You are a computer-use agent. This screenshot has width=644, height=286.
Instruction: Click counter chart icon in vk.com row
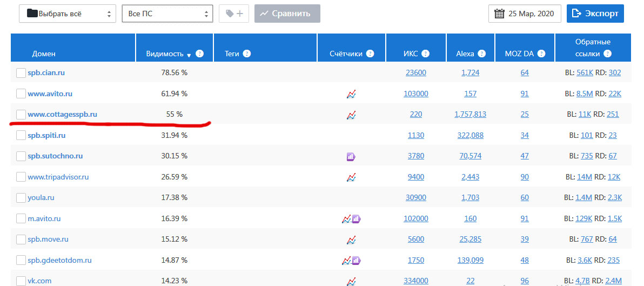tap(351, 282)
